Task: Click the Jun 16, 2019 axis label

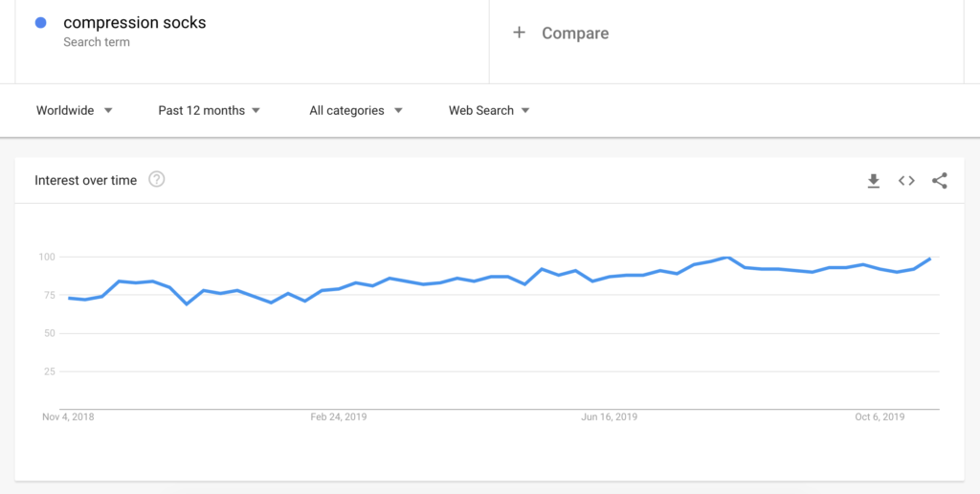Action: pos(610,416)
